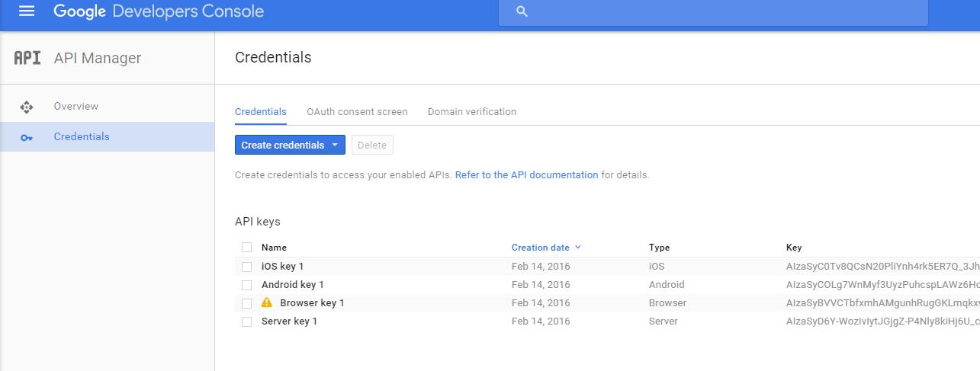980x371 pixels.
Task: Click the Credentials key icon
Action: point(27,137)
